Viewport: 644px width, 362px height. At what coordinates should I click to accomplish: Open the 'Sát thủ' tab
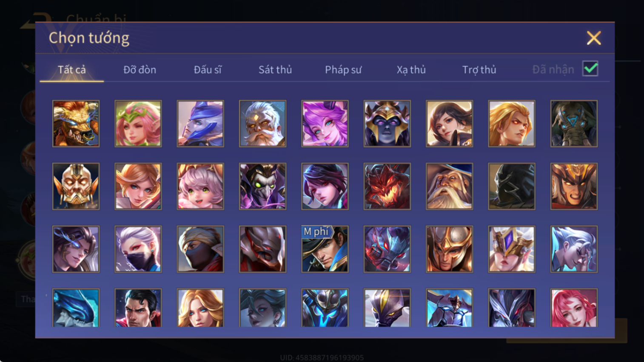[275, 70]
